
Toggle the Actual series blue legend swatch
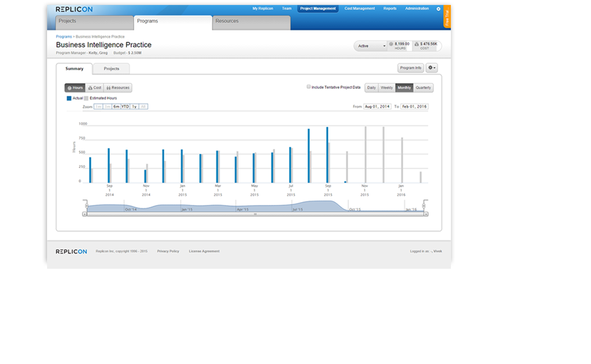pyautogui.click(x=69, y=99)
